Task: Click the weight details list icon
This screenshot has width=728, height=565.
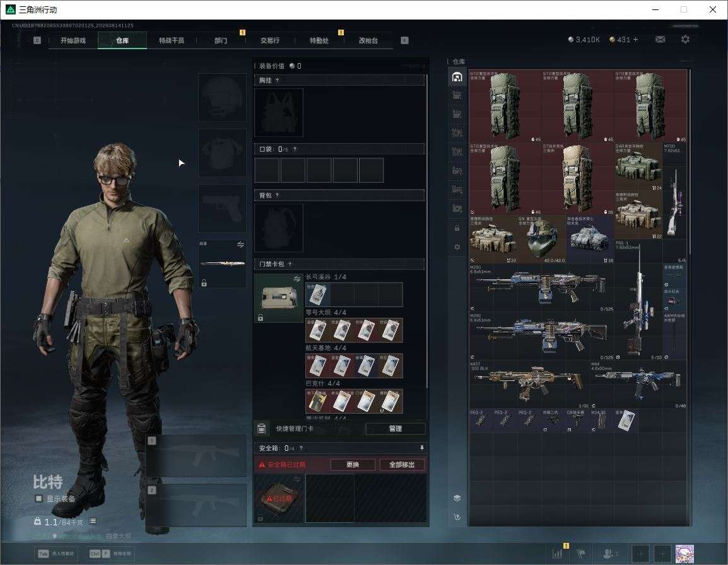Action: [x=92, y=521]
